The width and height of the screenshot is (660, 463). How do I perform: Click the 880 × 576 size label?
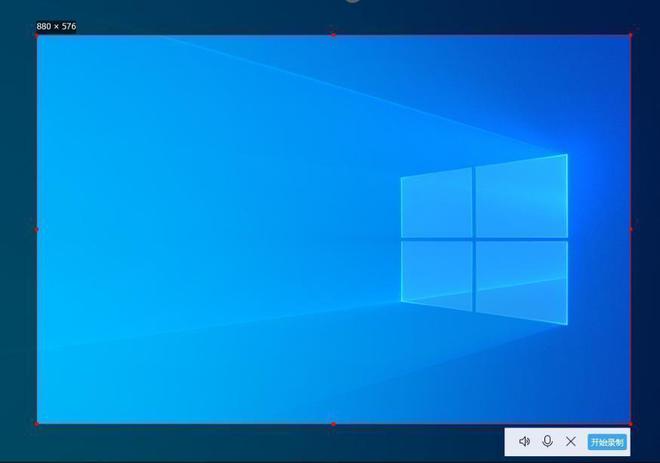point(56,26)
